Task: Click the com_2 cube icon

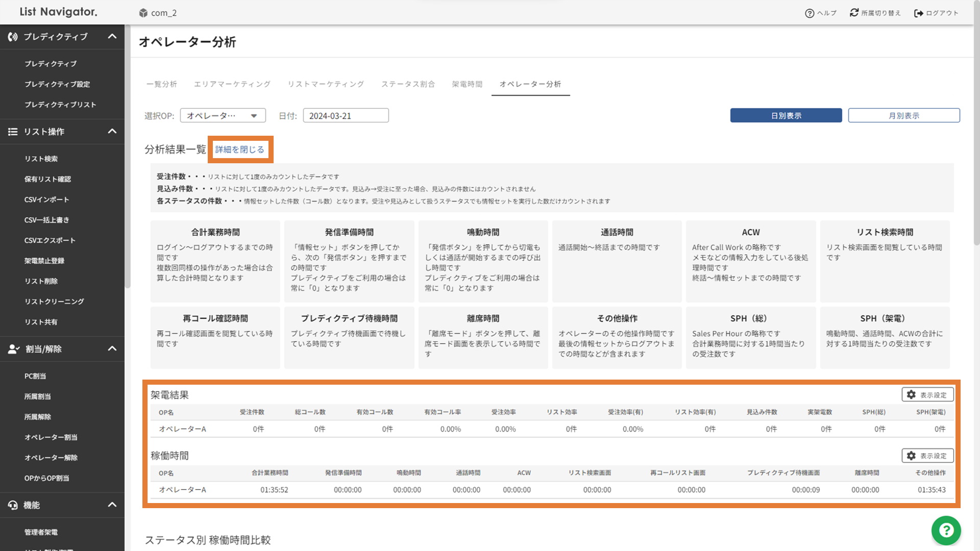Action: pos(143,13)
